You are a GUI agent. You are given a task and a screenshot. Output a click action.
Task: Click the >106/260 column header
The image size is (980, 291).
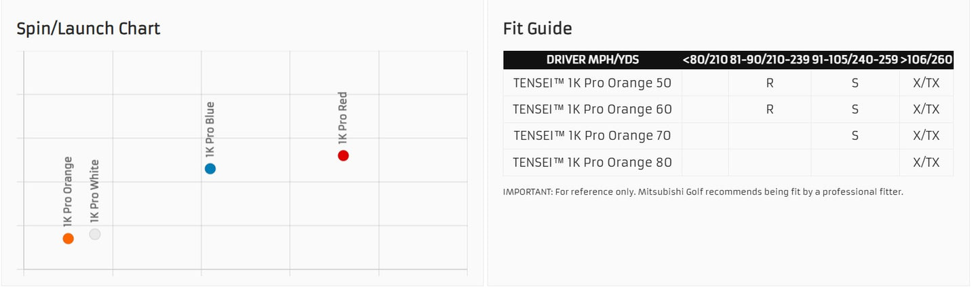click(926, 60)
